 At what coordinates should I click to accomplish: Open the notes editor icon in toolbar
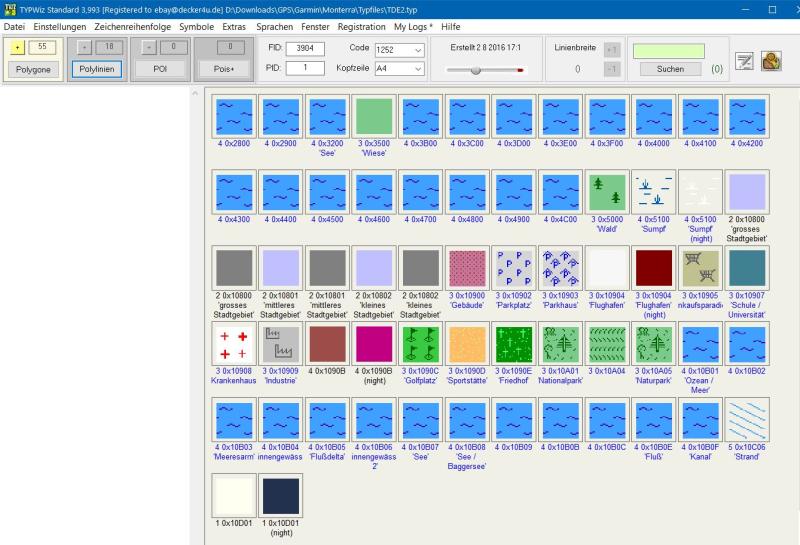click(744, 61)
